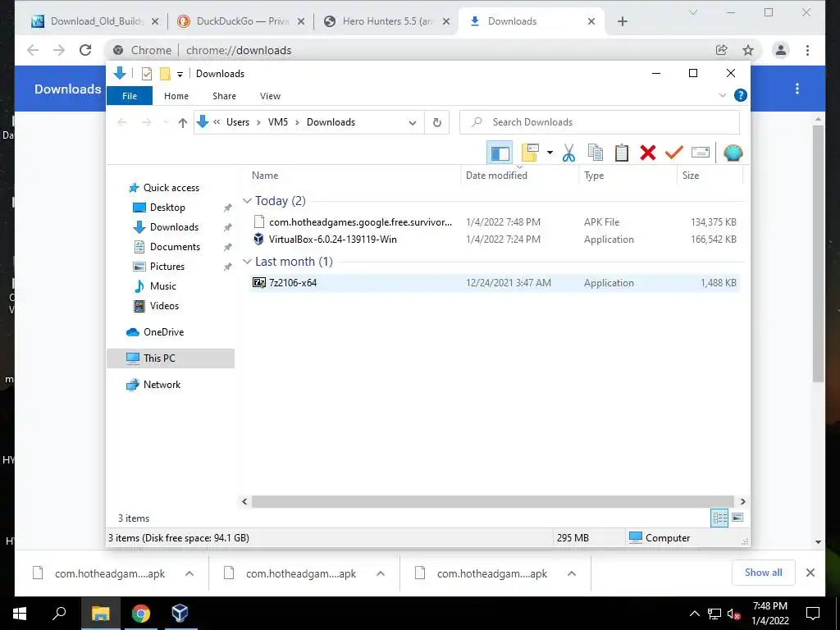Open the Explorer Help question mark
Screen dimensions: 840x630
tap(741, 95)
